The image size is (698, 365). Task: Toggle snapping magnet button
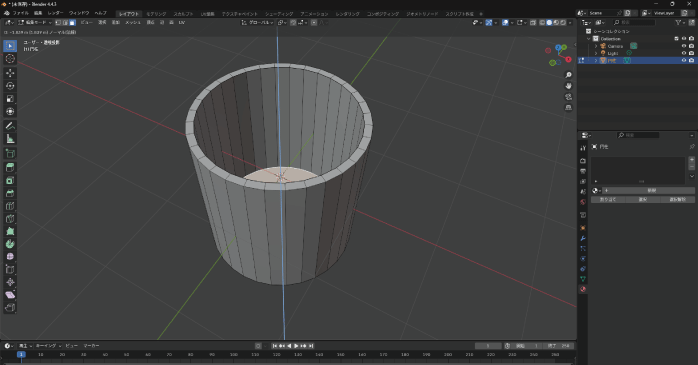pos(293,22)
